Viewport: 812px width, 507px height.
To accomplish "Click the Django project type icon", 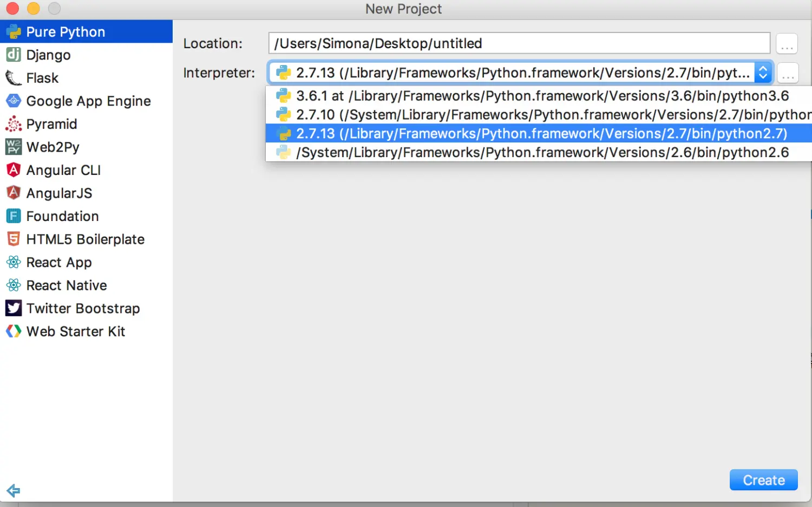I will tap(14, 55).
